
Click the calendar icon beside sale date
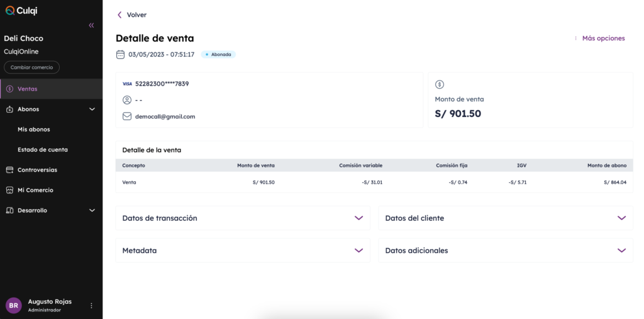pos(120,54)
